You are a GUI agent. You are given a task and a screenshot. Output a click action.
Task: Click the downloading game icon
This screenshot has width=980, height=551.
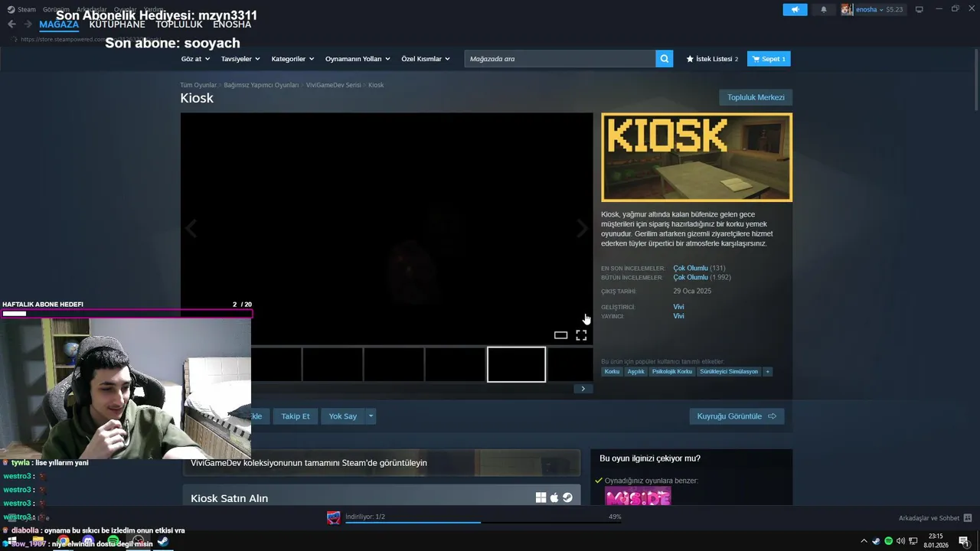pyautogui.click(x=334, y=517)
